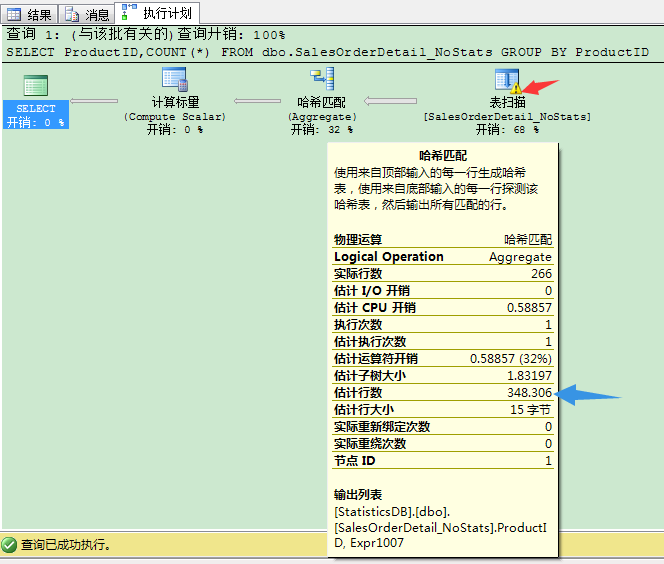Click the arrow from 表扫描 to 哈希匹配
This screenshot has width=664, height=564.
390,101
